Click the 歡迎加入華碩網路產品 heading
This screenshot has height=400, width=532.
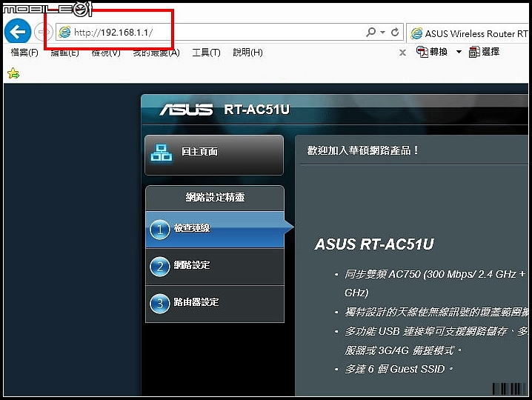363,150
